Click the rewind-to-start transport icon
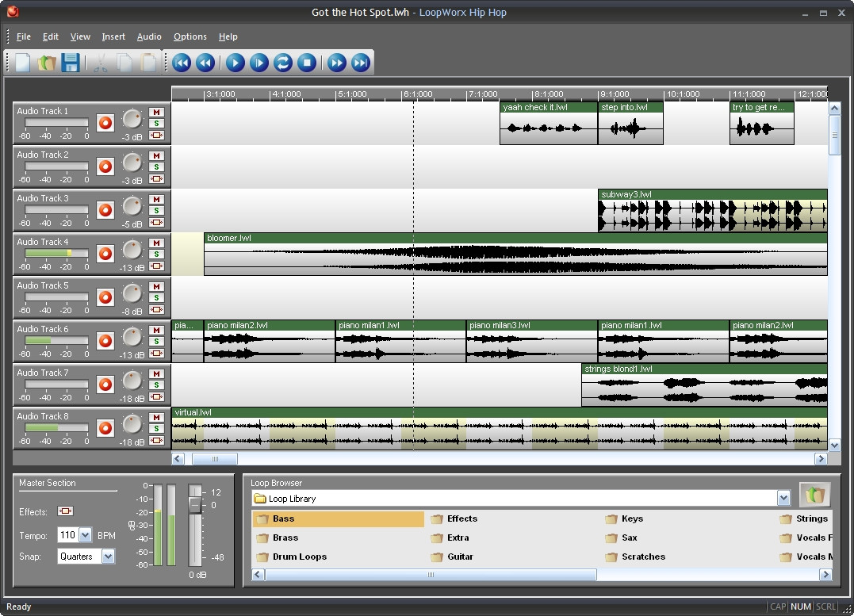The image size is (854, 616). pyautogui.click(x=181, y=63)
